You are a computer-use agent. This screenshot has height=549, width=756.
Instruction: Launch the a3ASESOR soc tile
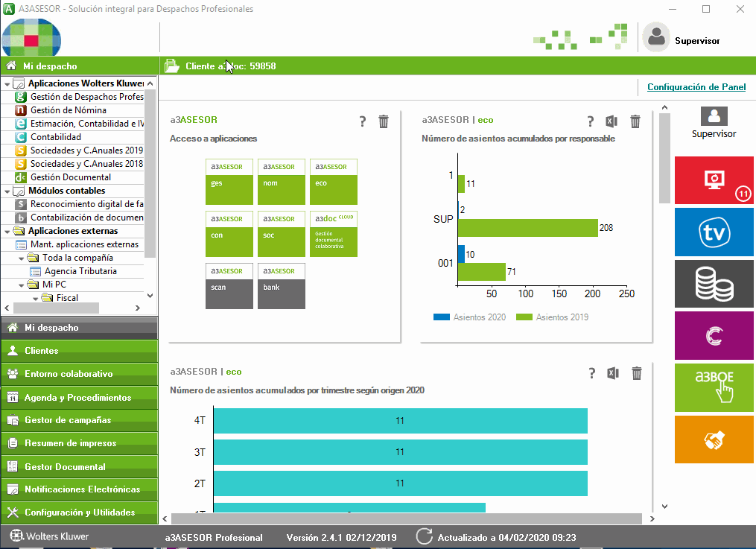coord(281,234)
